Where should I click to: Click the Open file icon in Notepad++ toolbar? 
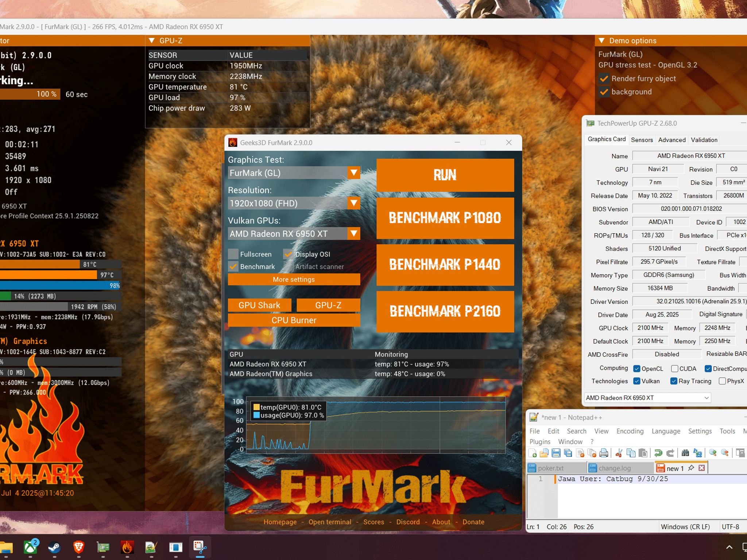pyautogui.click(x=544, y=453)
